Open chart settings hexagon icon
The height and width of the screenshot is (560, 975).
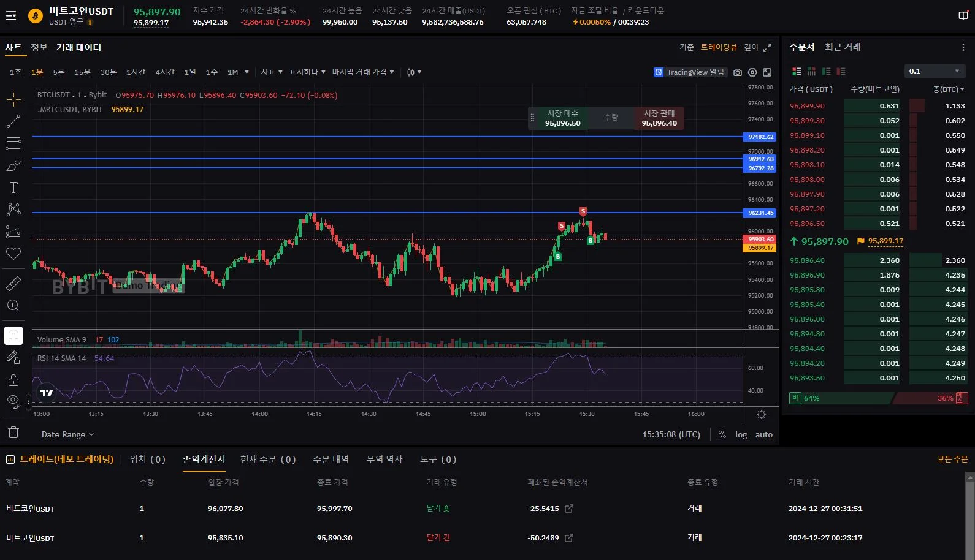click(752, 72)
